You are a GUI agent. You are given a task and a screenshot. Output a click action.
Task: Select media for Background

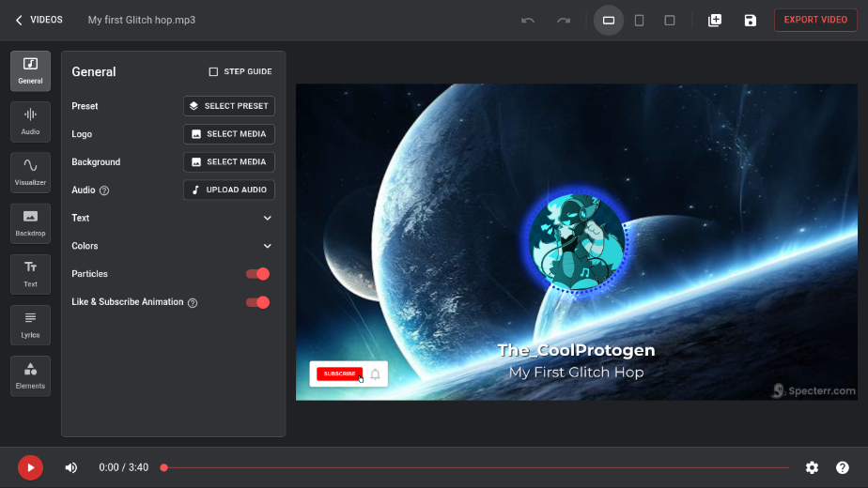click(229, 162)
